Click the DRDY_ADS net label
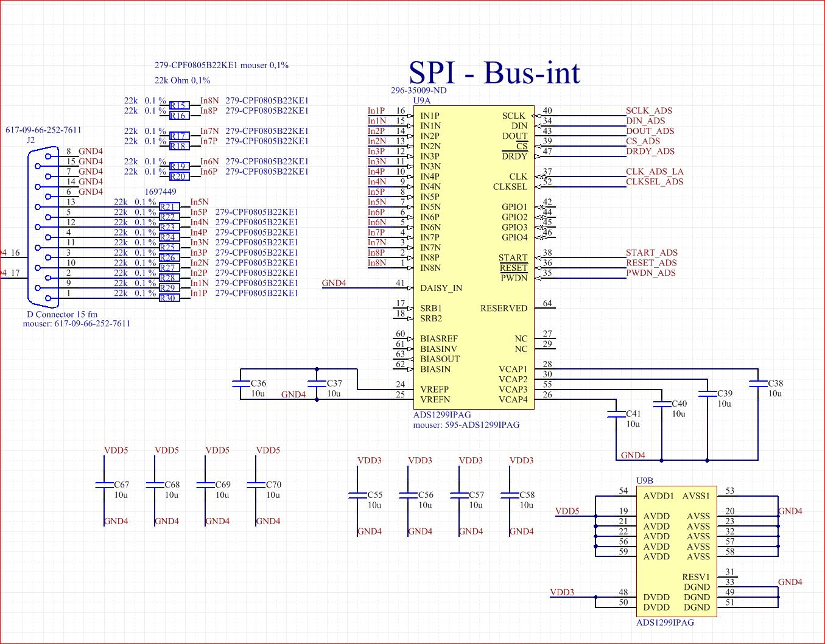Screen dimensions: 825x644 point(650,151)
